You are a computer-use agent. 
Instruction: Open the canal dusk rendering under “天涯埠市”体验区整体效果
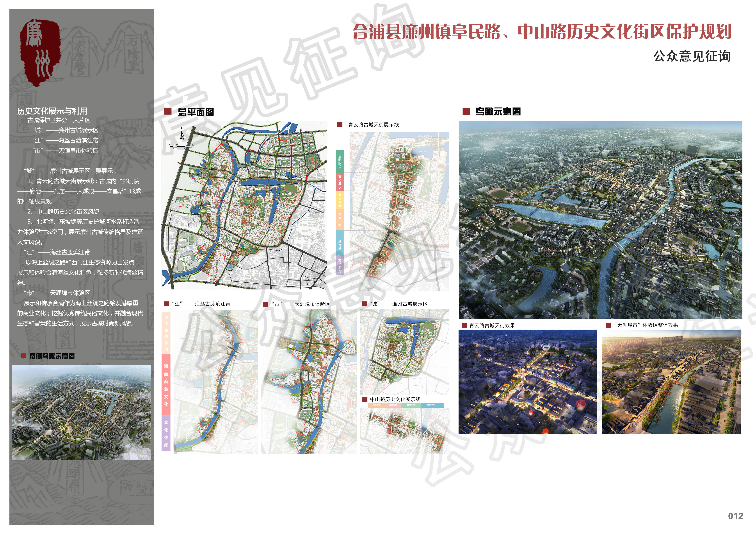[671, 381]
